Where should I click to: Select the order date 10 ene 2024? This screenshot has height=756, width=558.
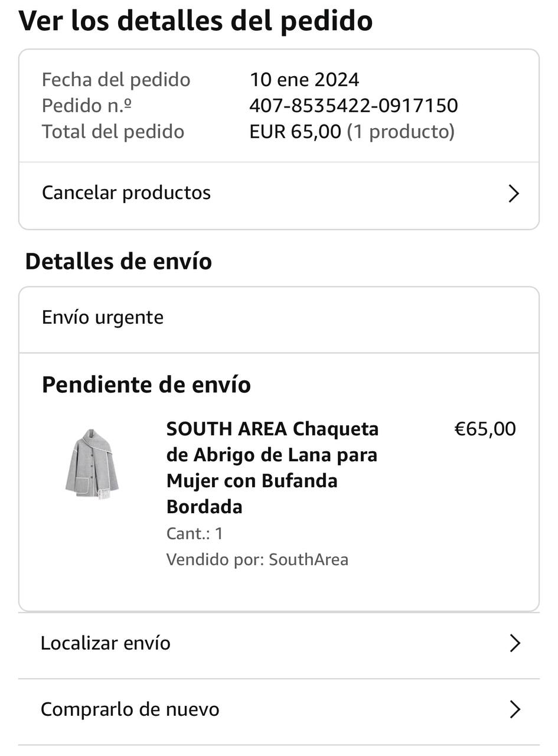click(x=304, y=80)
